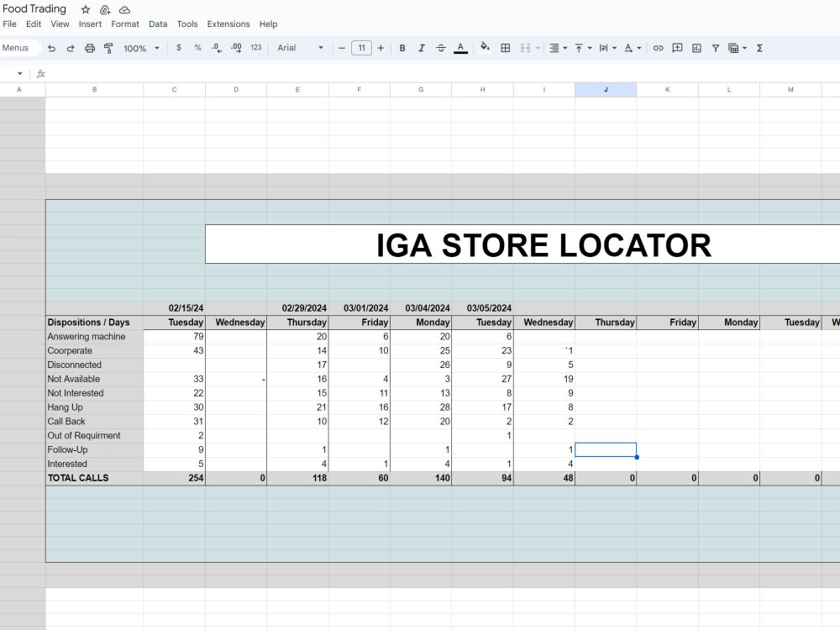Open the Format menu
The width and height of the screenshot is (840, 630).
[x=125, y=24]
